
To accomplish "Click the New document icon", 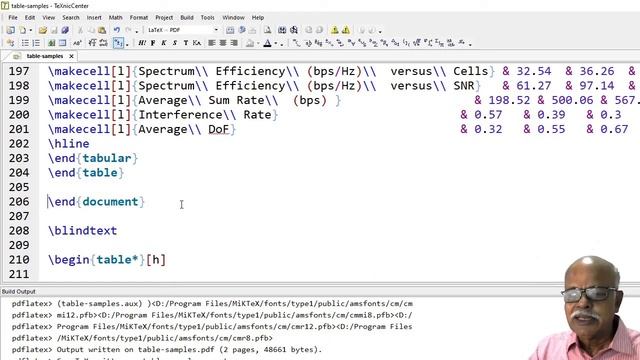I will point(22,30).
